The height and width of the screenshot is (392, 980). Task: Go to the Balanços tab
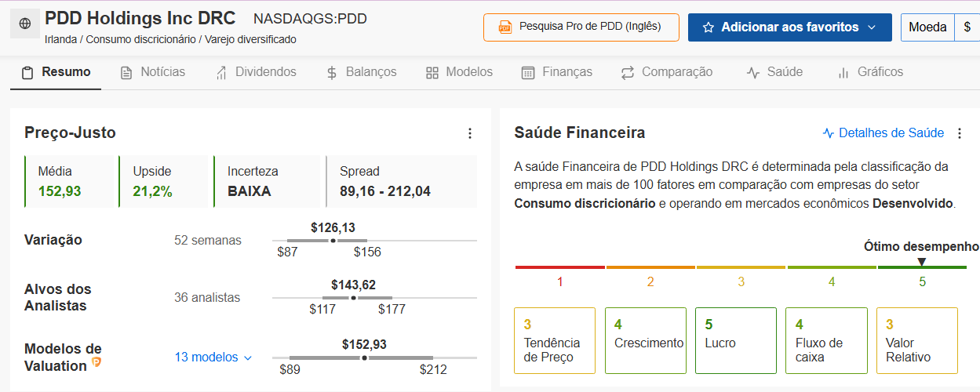coord(361,72)
